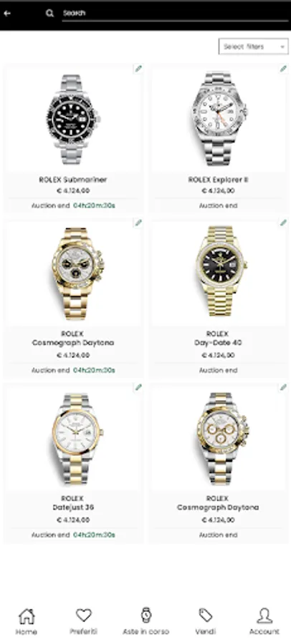The width and height of the screenshot is (291, 644).
Task: Click the edit pencil on ROLEX Submariner
Action: coord(138,69)
